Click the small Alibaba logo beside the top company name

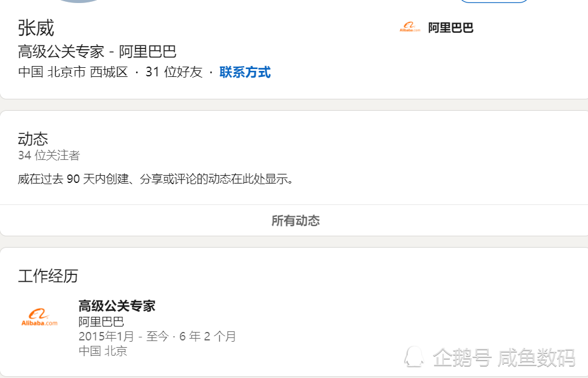click(x=409, y=27)
